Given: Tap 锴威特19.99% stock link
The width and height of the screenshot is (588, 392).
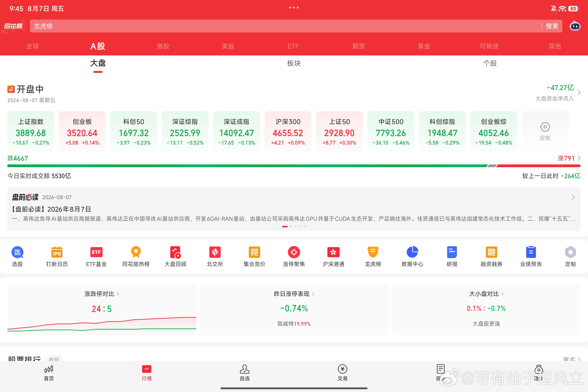Looking at the screenshot, I should 294,324.
